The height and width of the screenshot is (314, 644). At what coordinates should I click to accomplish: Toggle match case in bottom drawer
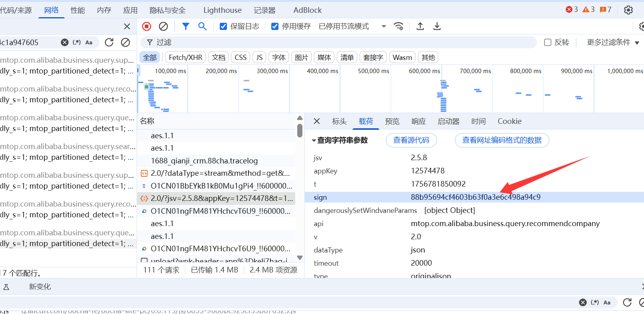pyautogui.click(x=607, y=302)
